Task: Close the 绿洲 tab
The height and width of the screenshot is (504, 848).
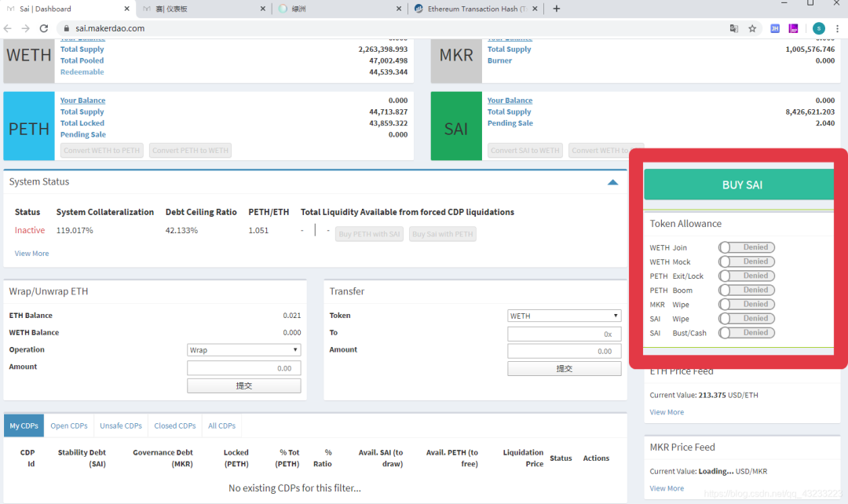Action: coord(399,9)
